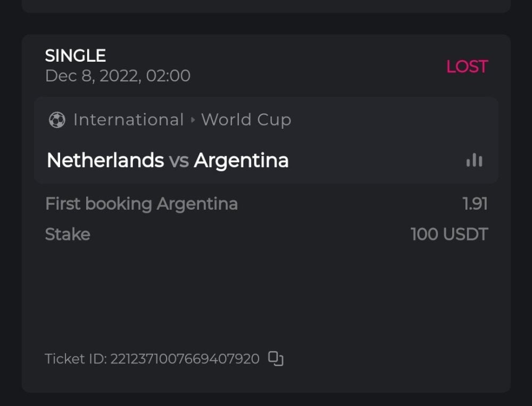Select the Netherlands team name
The height and width of the screenshot is (406, 532).
[x=105, y=160]
